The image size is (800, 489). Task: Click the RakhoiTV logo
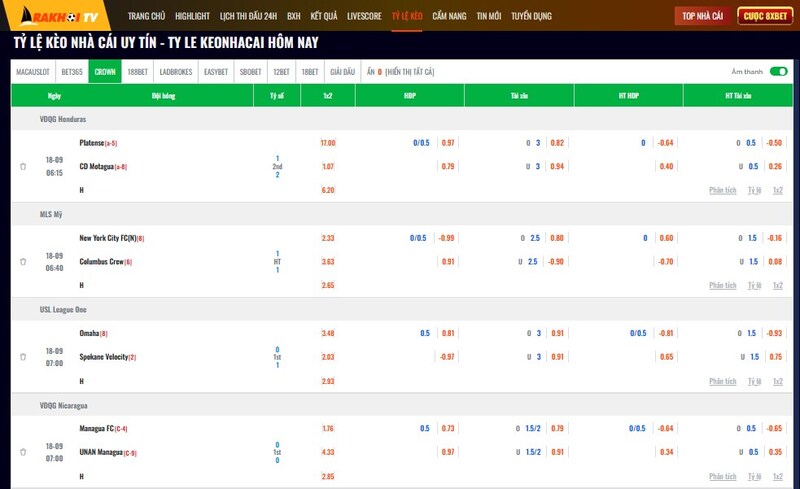click(59, 16)
